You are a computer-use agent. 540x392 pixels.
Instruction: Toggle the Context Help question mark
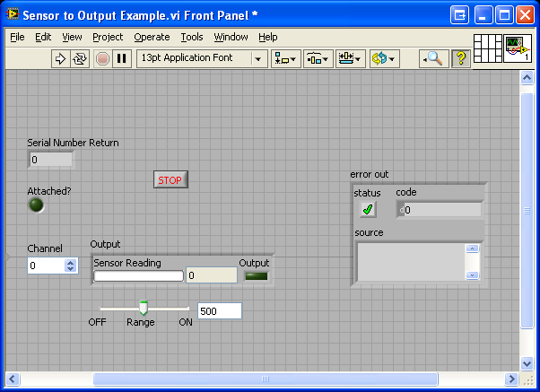tap(461, 59)
